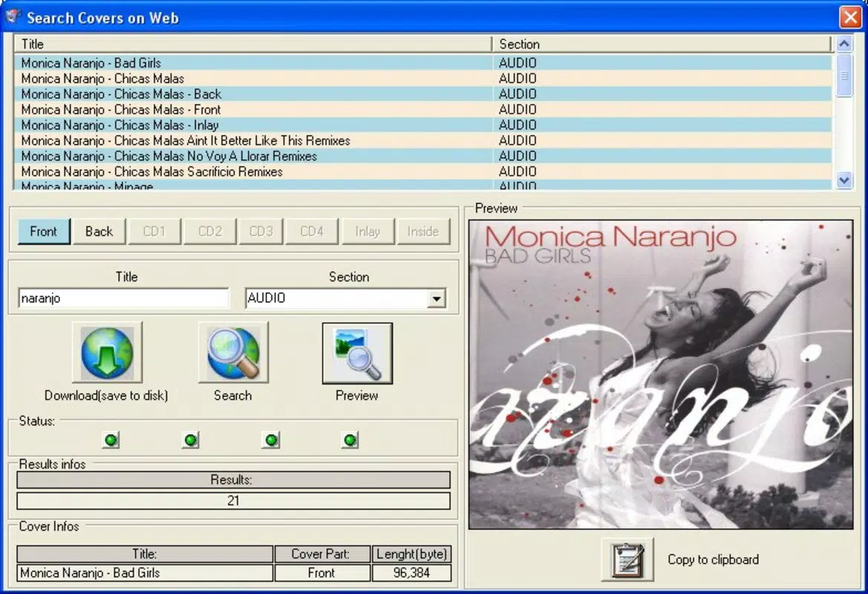Click the third green status indicator
Screen dimensions: 868x594
[272, 440]
